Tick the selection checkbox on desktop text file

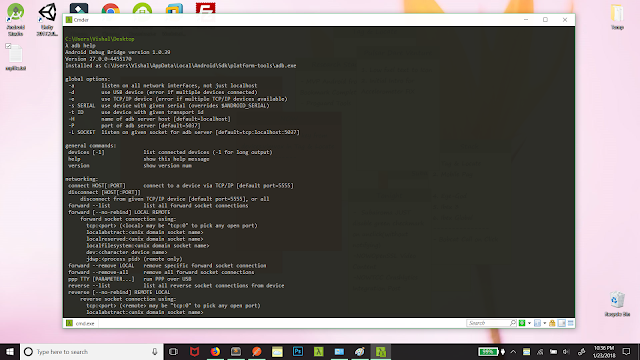(x=8, y=46)
